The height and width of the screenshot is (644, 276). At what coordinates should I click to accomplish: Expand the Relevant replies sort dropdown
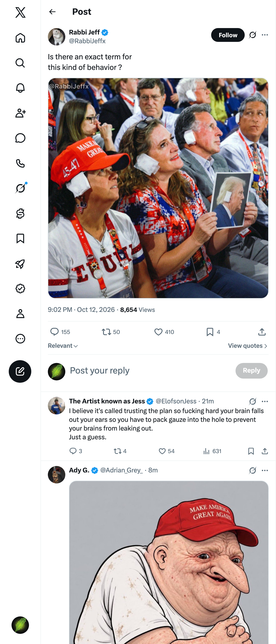click(63, 346)
